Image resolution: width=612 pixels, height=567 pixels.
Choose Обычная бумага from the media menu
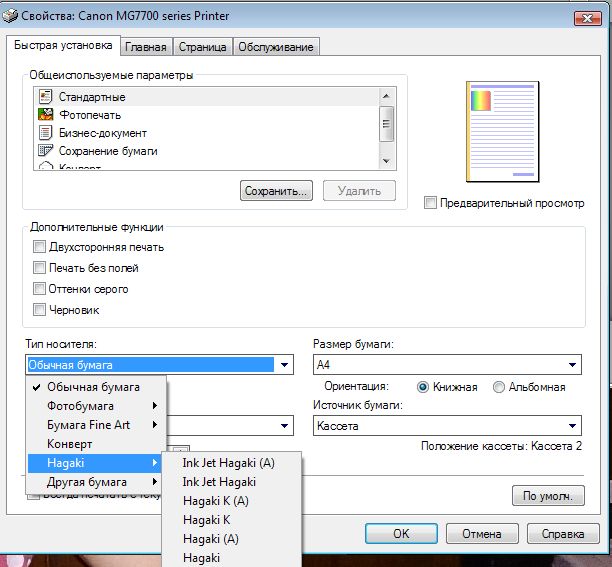[96, 387]
